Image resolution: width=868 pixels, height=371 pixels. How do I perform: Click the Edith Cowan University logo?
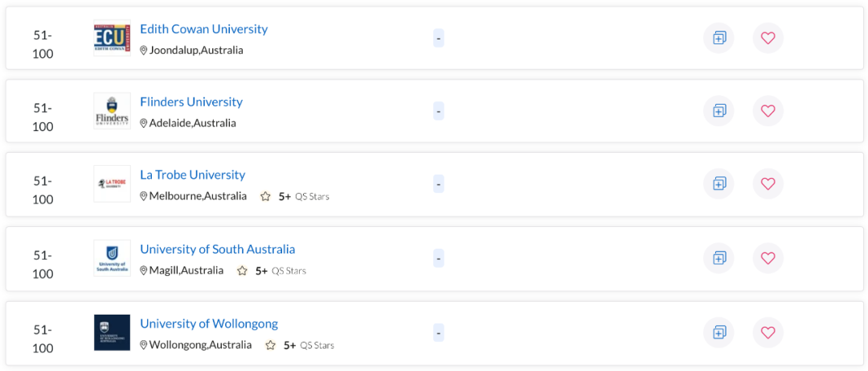tap(112, 38)
